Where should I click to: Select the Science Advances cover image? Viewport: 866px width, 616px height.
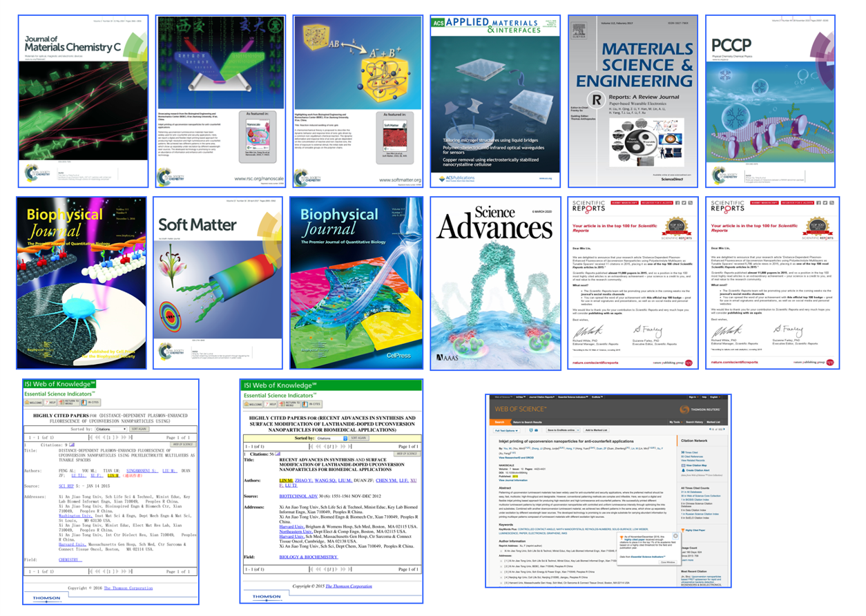(496, 282)
